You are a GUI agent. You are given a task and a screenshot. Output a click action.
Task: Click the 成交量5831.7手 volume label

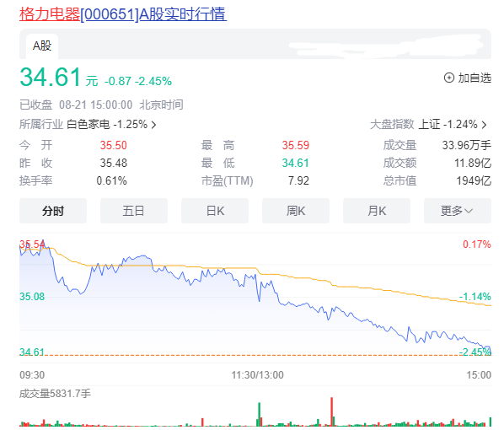pyautogui.click(x=55, y=394)
